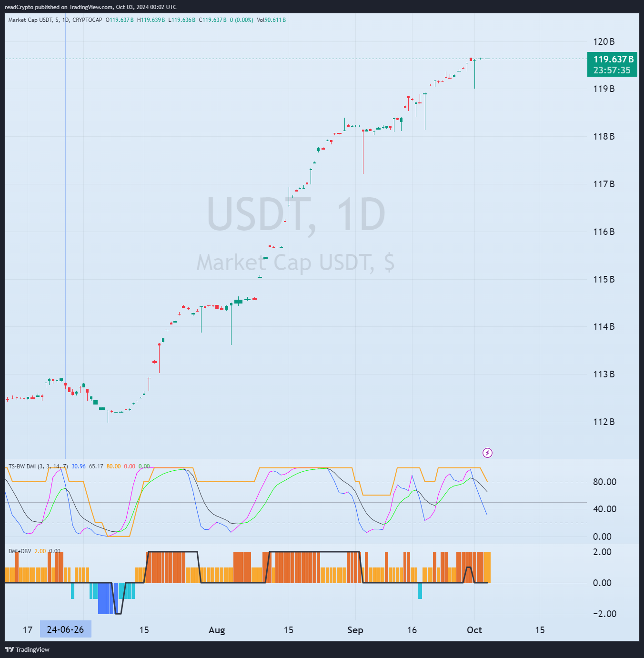Screen dimensions: 644x658
Task: Click the orange 2.00 DMI+OBV legend value
Action: [x=40, y=551]
